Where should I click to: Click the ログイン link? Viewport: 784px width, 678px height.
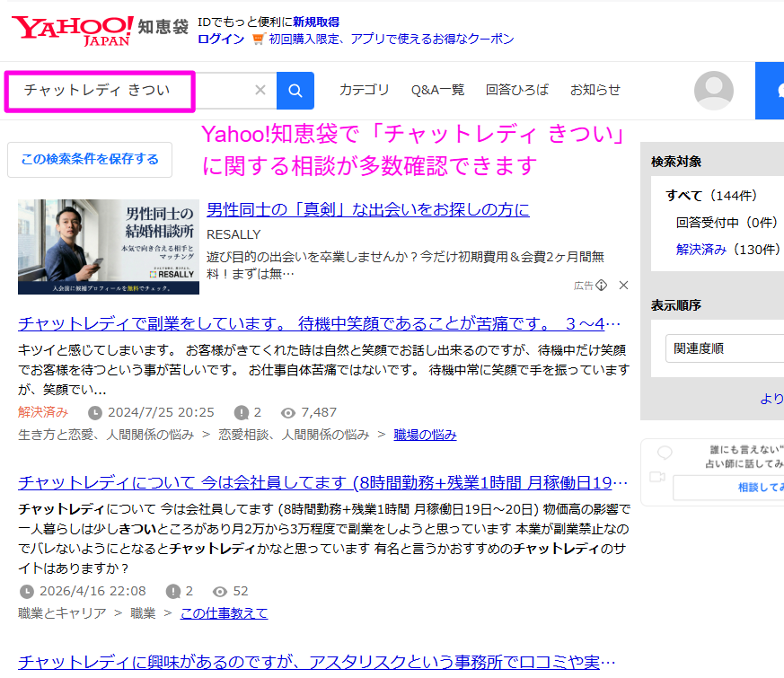pyautogui.click(x=221, y=39)
